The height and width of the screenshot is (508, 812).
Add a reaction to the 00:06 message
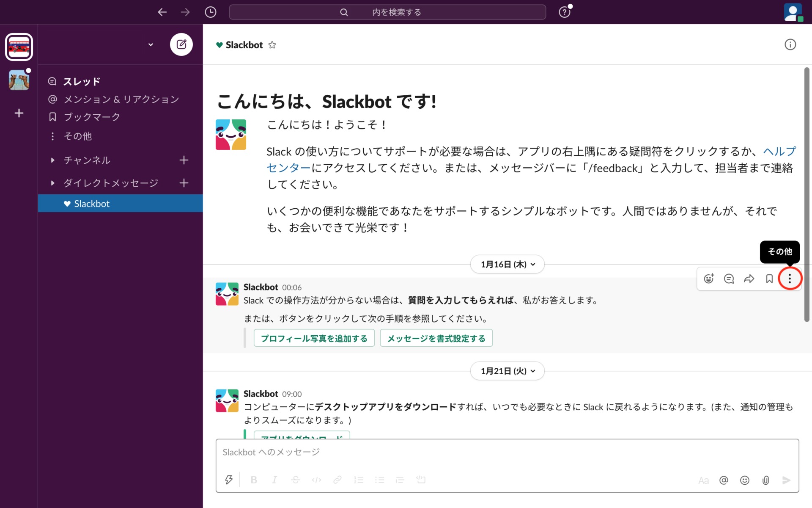[709, 279]
